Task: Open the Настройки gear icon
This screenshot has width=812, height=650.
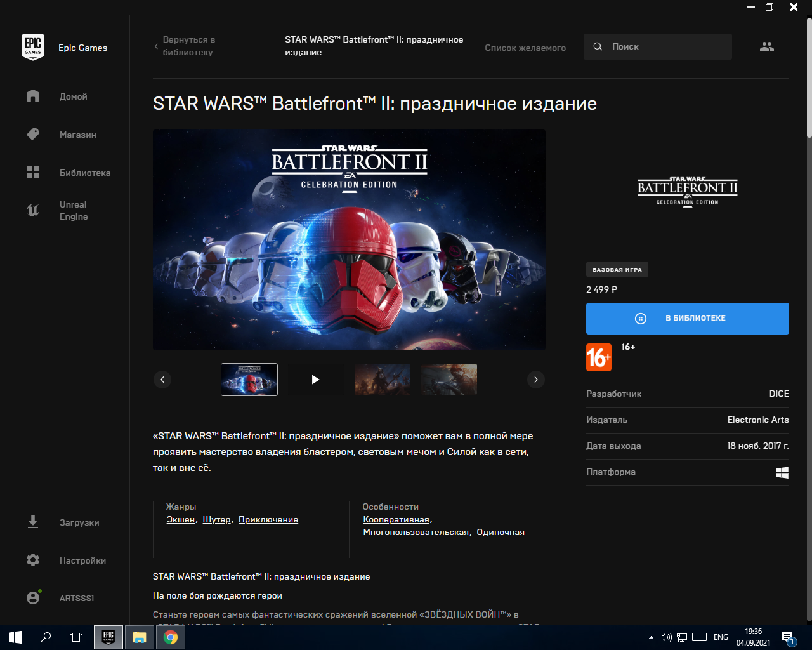Action: pyautogui.click(x=33, y=560)
